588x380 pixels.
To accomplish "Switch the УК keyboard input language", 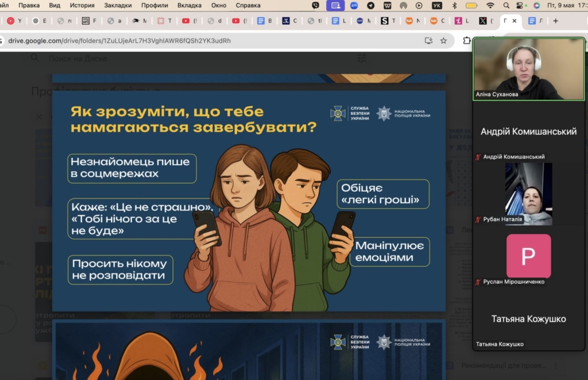I will pos(436,5).
